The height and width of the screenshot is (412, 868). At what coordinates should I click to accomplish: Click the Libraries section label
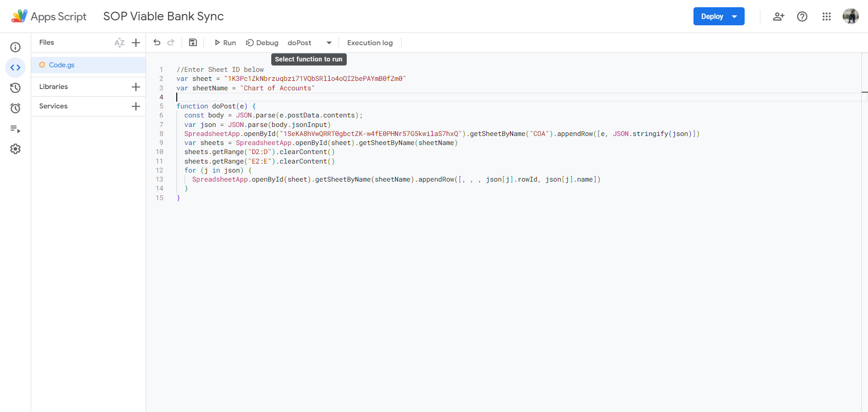pyautogui.click(x=53, y=87)
